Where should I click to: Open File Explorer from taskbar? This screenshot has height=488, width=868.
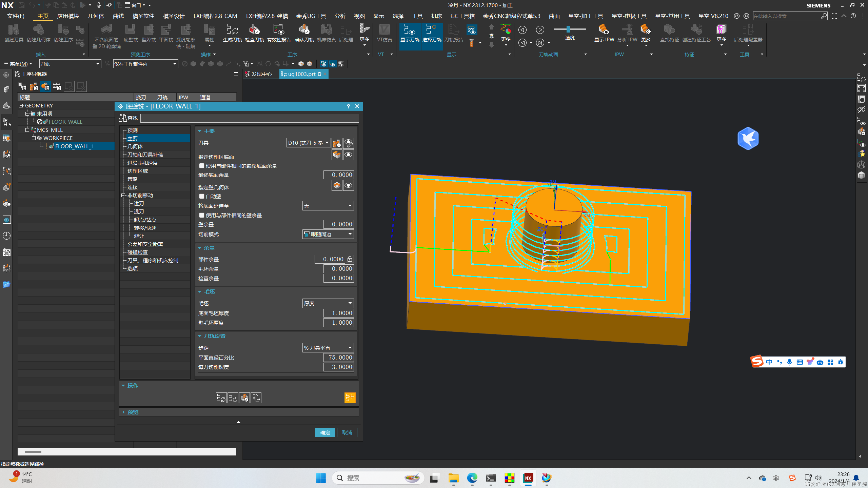point(453,478)
